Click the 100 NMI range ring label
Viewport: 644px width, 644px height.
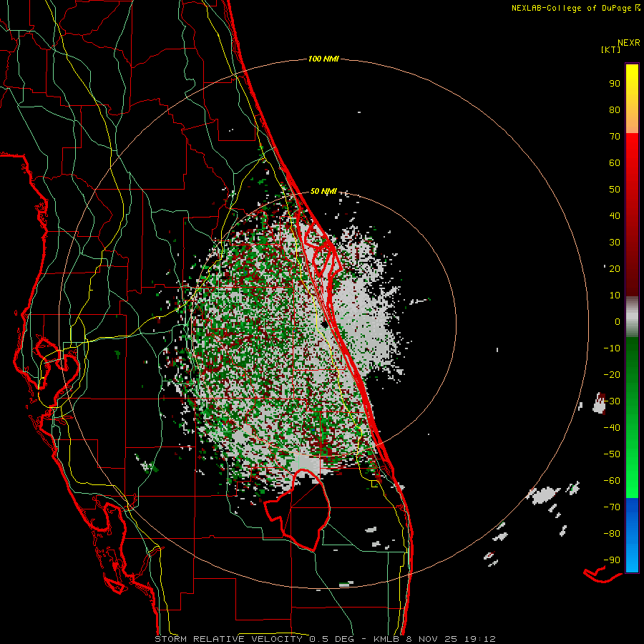pos(323,59)
